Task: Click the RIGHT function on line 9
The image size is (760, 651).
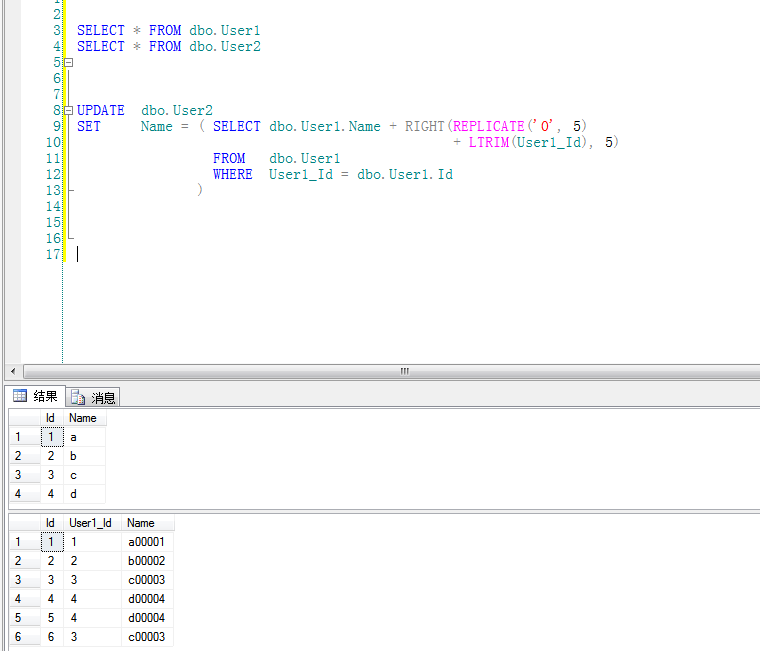Action: 425,127
